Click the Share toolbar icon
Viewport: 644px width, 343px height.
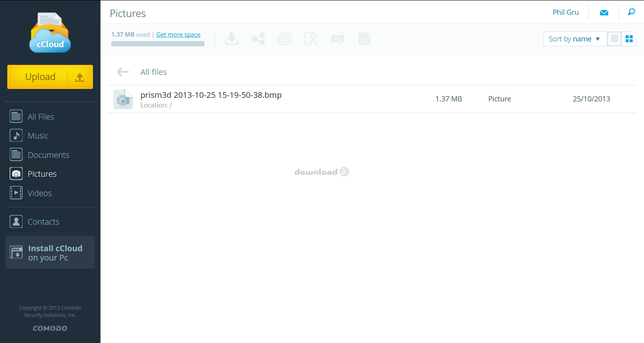click(258, 39)
